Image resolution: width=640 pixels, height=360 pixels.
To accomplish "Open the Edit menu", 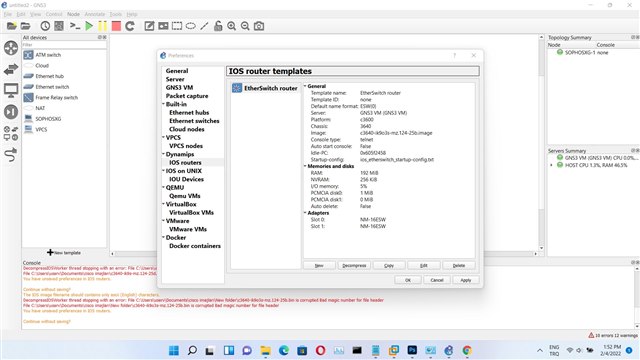I will click(x=21, y=14).
